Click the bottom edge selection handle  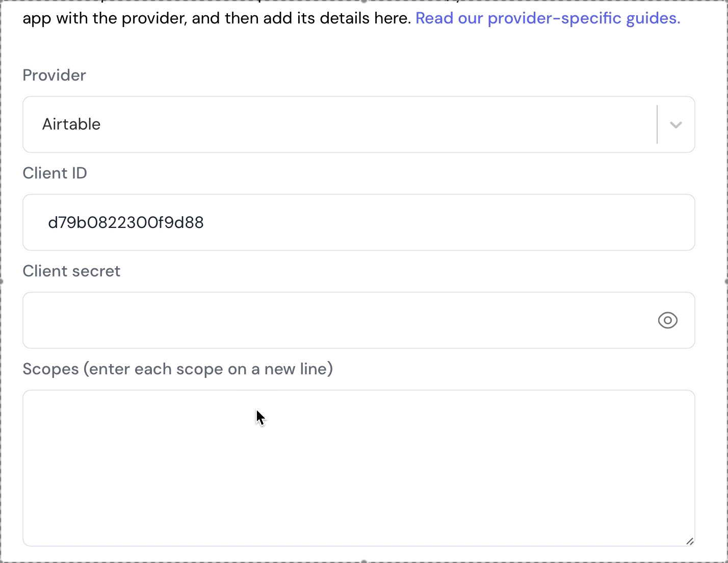(364, 561)
